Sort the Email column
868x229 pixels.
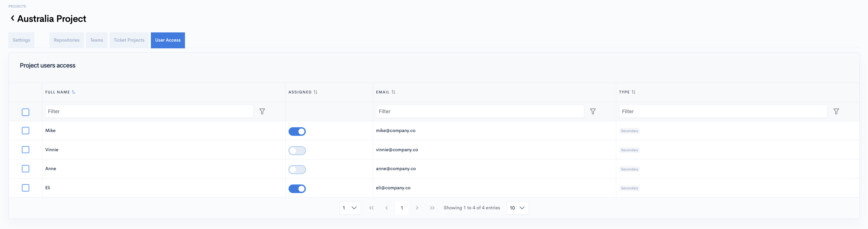(x=393, y=92)
